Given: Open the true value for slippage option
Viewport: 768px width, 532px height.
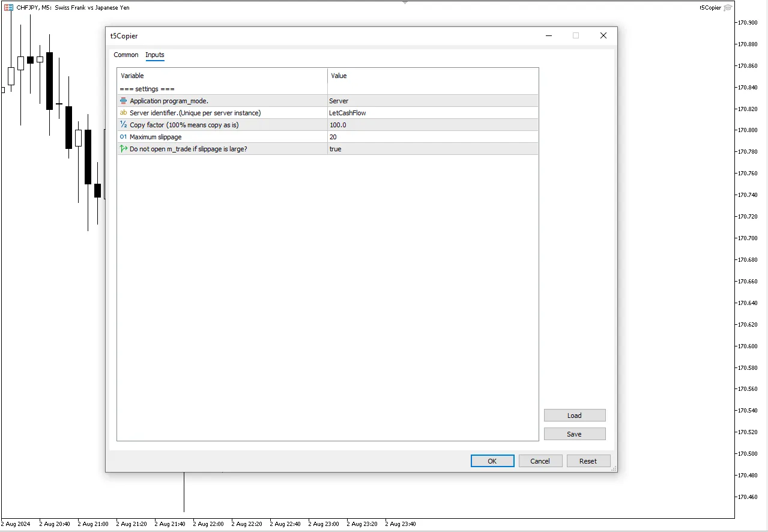Looking at the screenshot, I should (433, 149).
